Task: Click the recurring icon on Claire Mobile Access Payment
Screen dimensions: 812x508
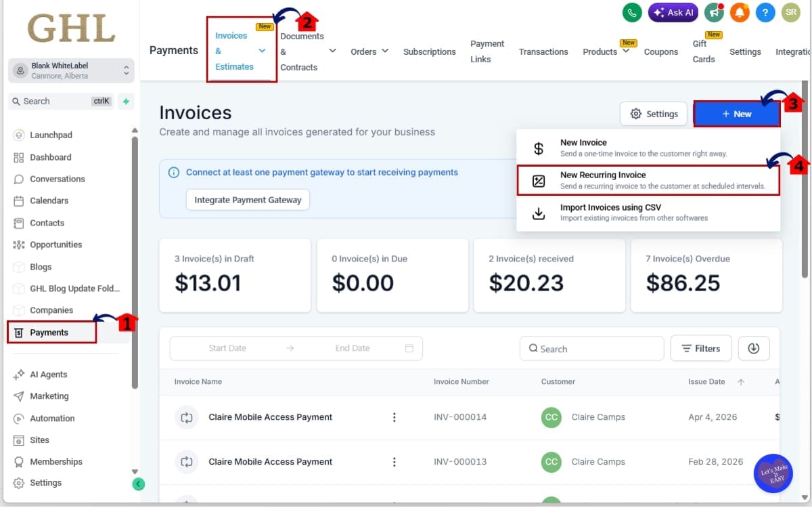Action: [187, 417]
